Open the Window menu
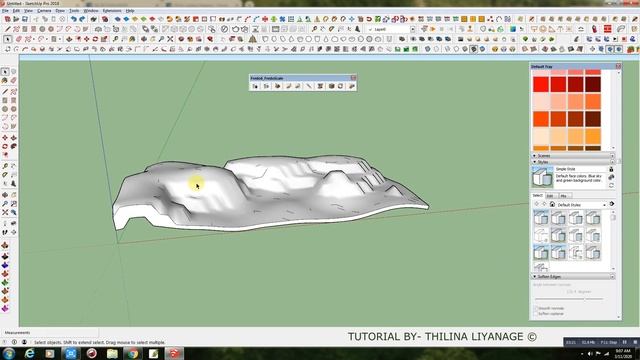 (91, 11)
